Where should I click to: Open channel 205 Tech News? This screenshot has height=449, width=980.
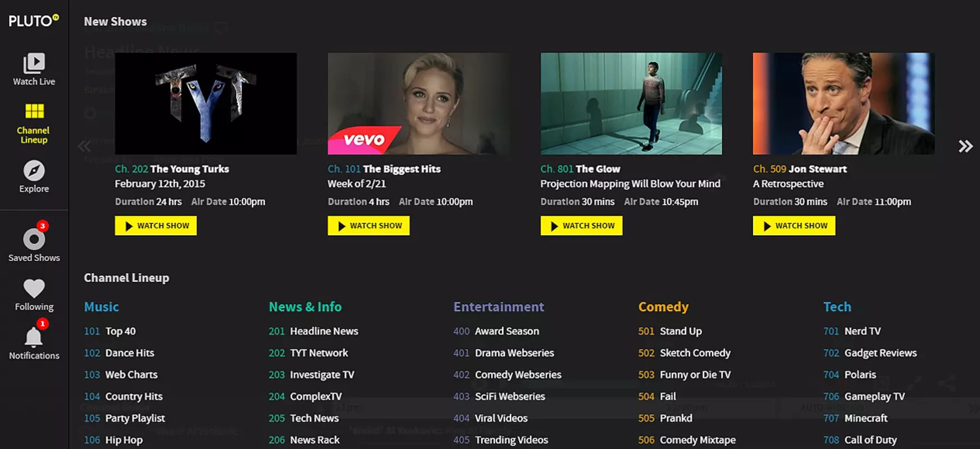coord(304,419)
